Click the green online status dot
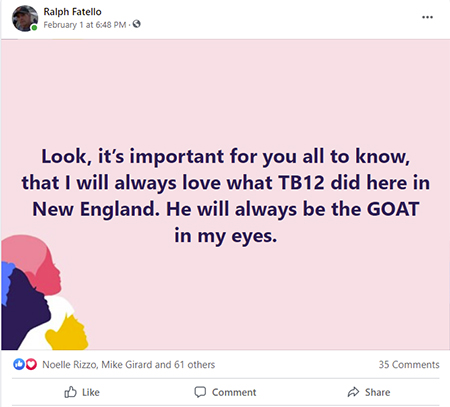Image resolution: width=450 pixels, height=407 pixels. pos(34,28)
